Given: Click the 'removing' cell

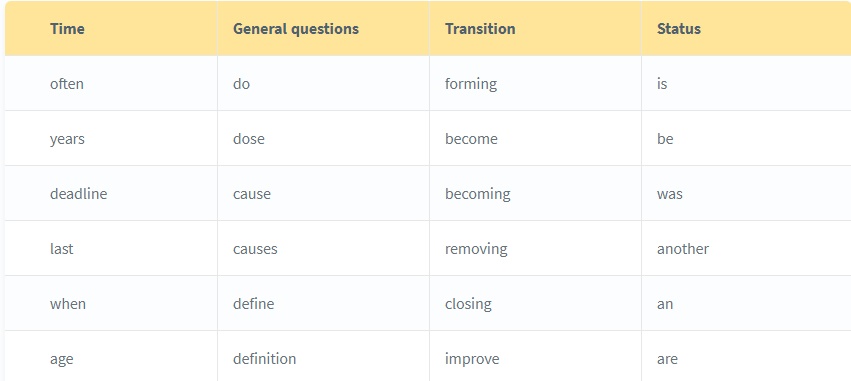Looking at the screenshot, I should point(535,249).
